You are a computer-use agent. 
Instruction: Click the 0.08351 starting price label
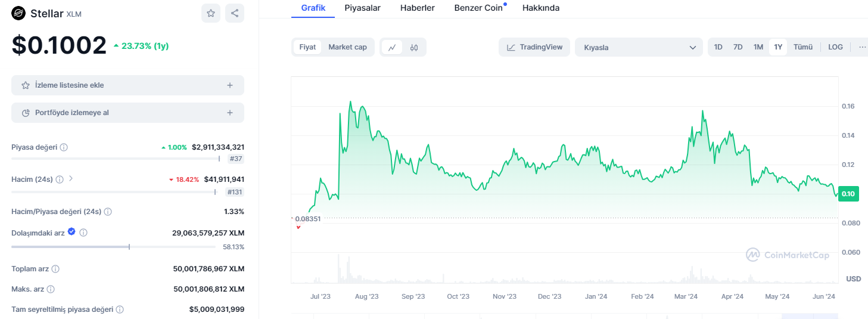click(x=307, y=219)
